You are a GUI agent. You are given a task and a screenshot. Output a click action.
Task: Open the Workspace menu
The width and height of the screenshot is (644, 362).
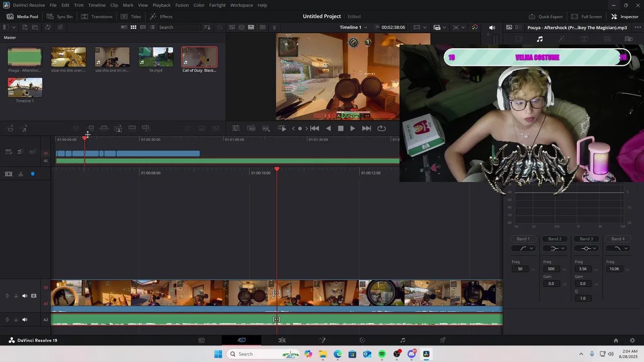pyautogui.click(x=242, y=5)
